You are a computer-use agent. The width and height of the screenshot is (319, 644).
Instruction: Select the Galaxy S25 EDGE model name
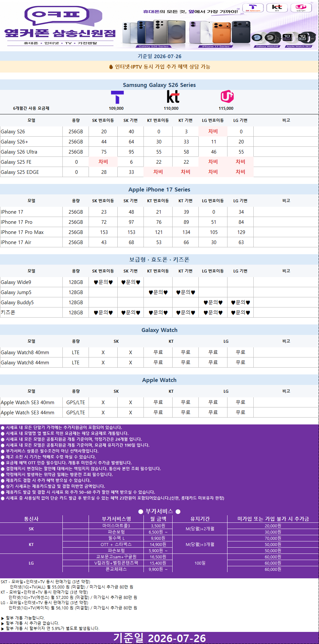coord(20,172)
